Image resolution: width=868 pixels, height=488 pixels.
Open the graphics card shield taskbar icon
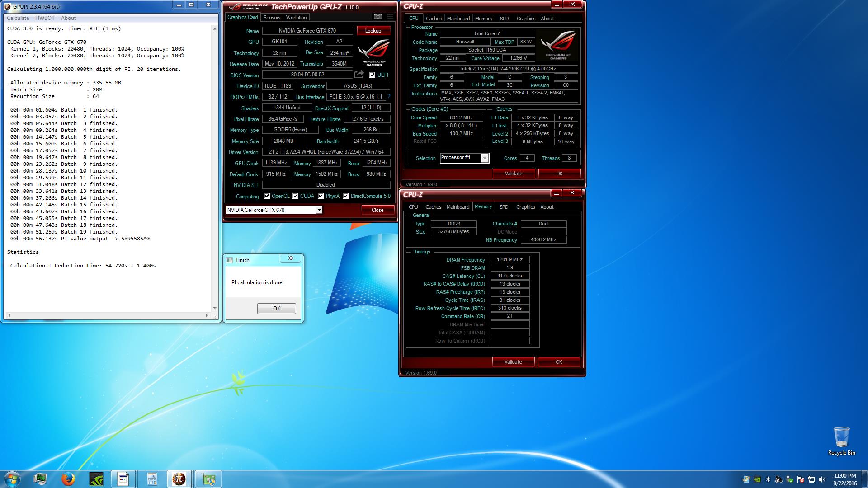click(208, 479)
